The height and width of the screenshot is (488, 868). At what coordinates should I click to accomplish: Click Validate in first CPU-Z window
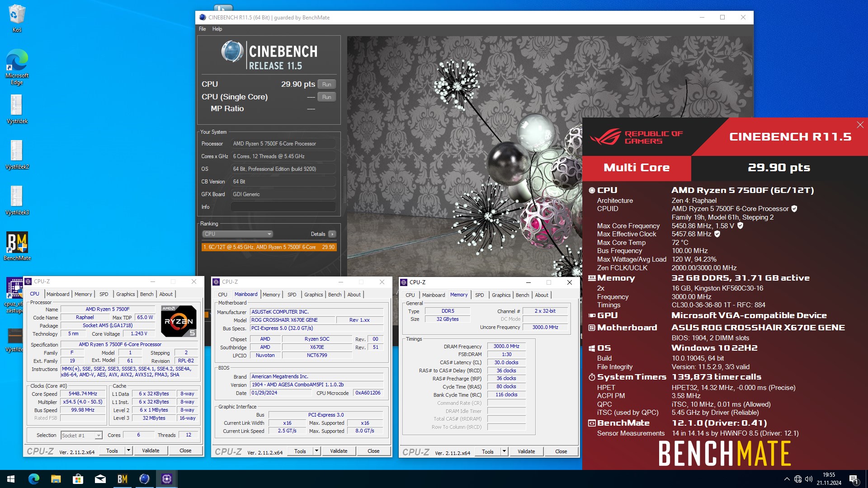151,451
